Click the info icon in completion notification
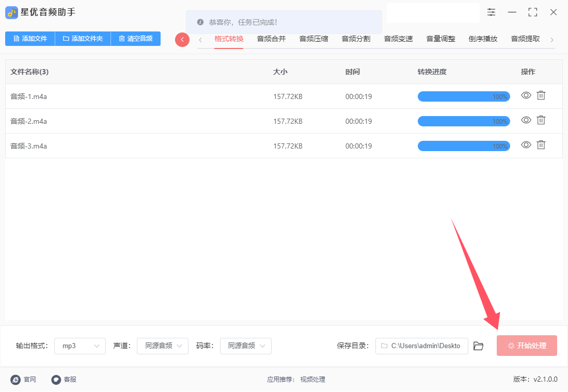This screenshot has height=392, width=568. click(x=200, y=22)
